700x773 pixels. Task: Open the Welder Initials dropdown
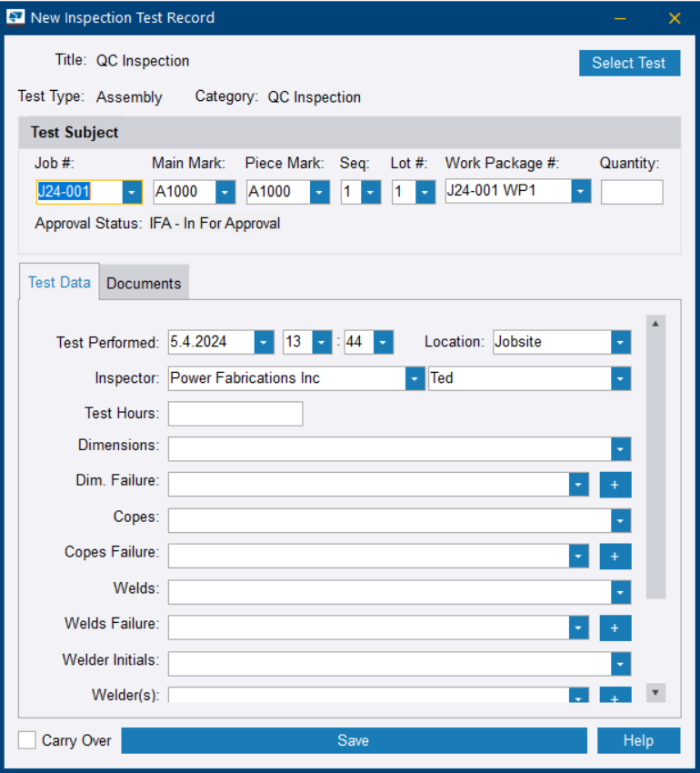(x=621, y=664)
